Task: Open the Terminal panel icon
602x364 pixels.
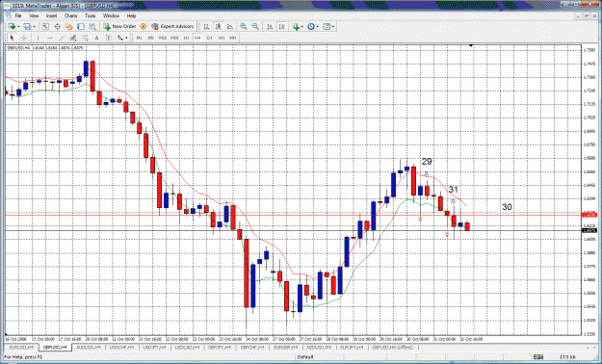Action: tap(81, 27)
